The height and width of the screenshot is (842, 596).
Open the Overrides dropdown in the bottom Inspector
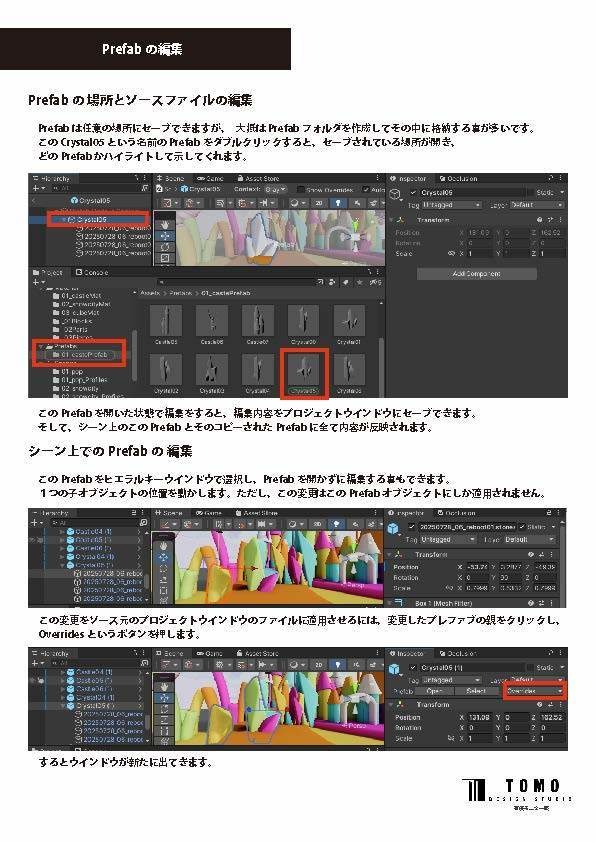click(x=535, y=691)
